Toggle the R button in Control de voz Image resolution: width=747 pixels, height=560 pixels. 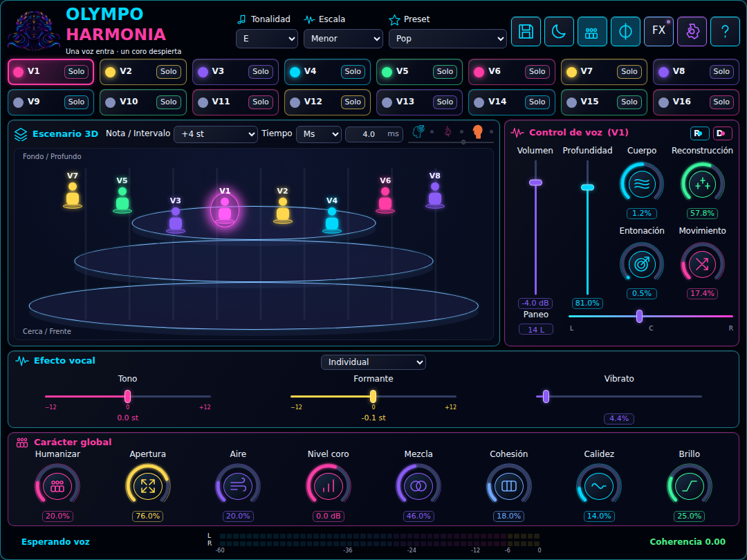[699, 133]
